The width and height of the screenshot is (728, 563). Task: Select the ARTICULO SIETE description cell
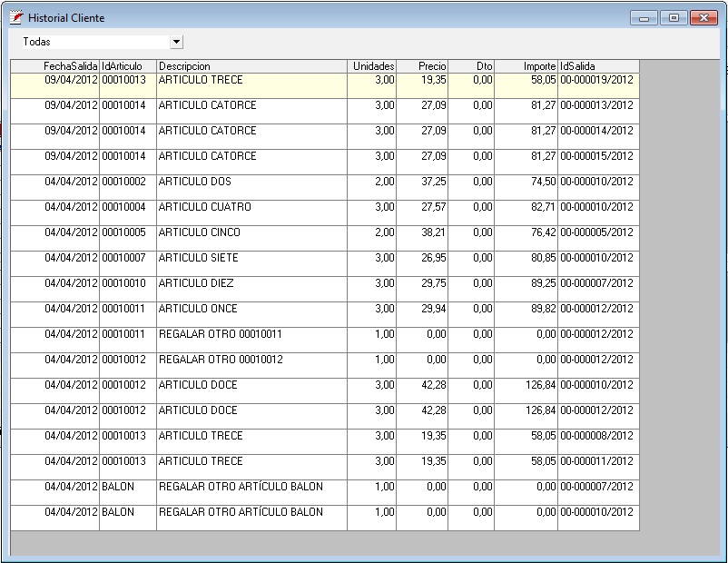pyautogui.click(x=251, y=263)
